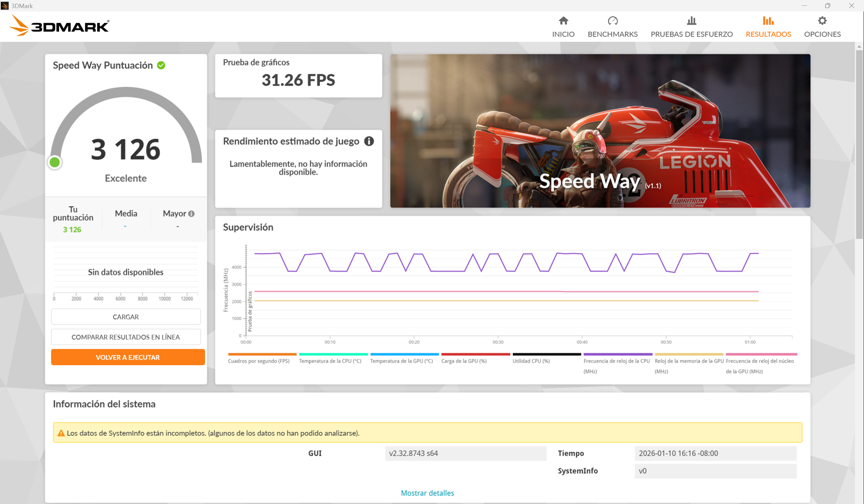Toggle Temperatura de la CPU legend
The width and height of the screenshot is (864, 504).
(x=330, y=361)
